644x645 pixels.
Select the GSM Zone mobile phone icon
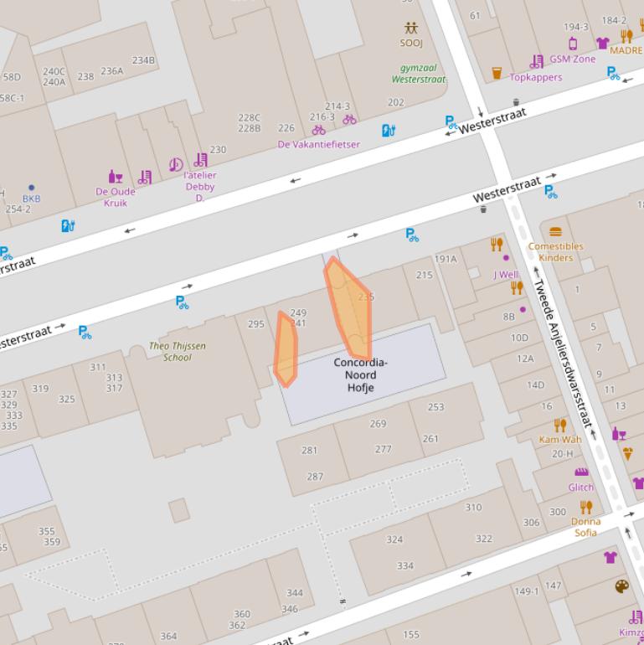click(573, 44)
